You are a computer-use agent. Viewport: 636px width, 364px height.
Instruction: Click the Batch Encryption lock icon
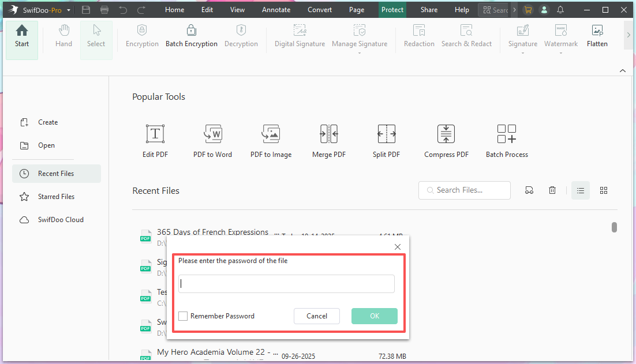click(191, 31)
